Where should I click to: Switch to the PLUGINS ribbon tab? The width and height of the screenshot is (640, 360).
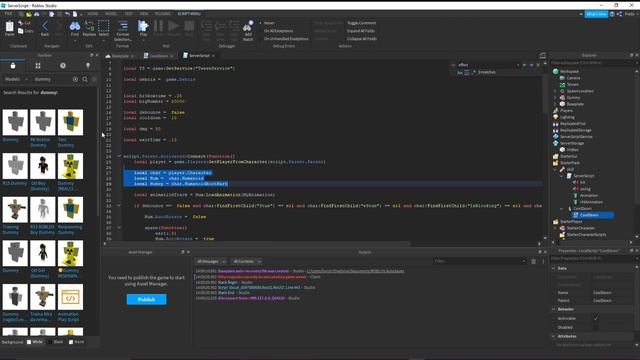(x=162, y=14)
